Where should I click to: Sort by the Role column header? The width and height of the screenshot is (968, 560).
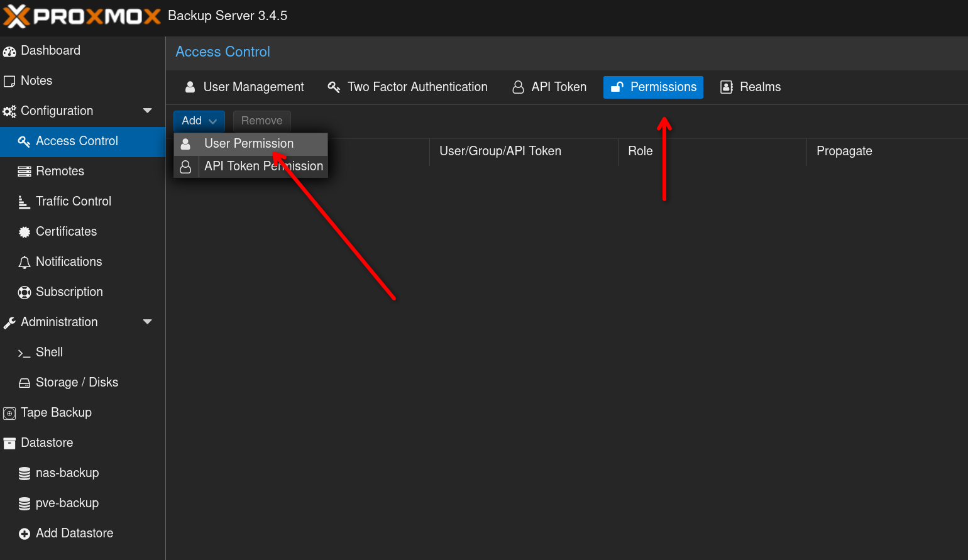(641, 151)
